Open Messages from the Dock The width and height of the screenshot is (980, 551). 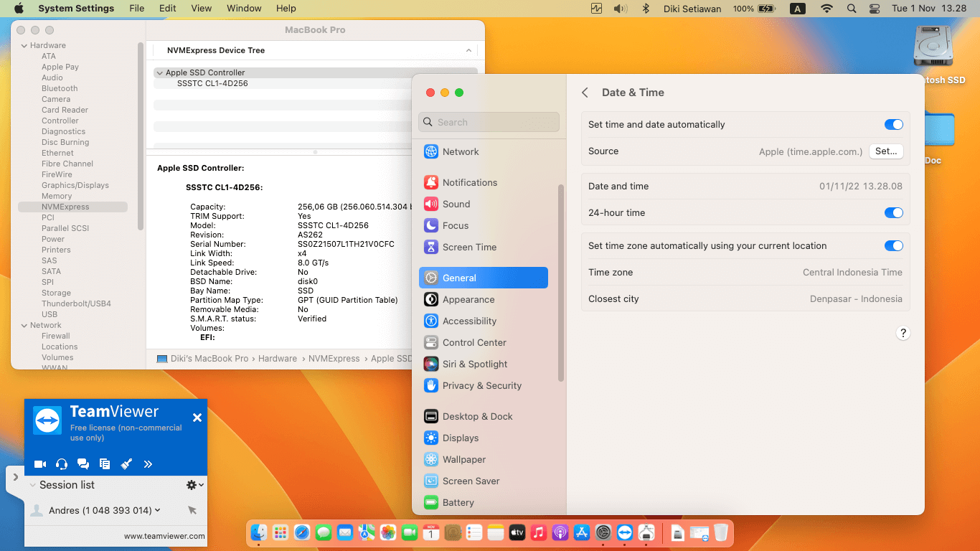tap(324, 532)
